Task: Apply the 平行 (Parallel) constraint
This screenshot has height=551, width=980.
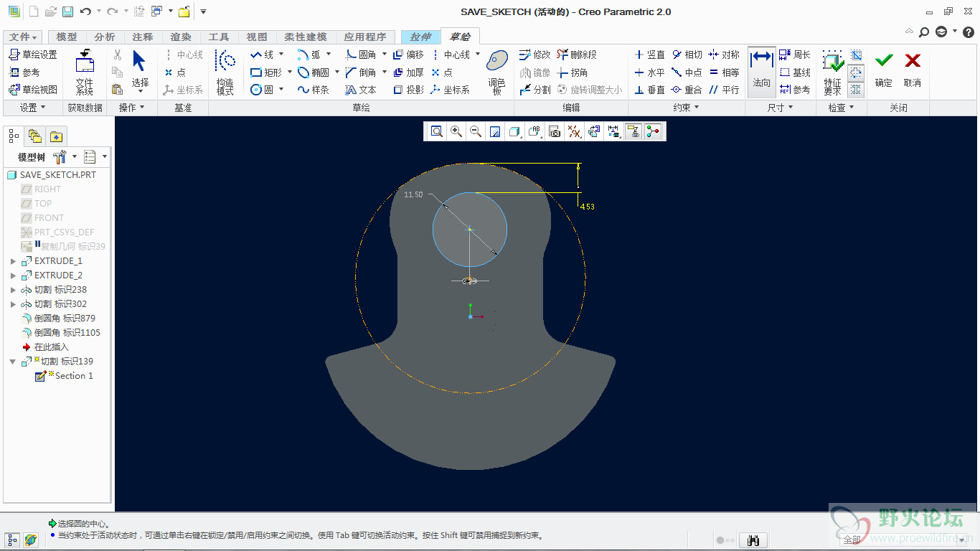Action: click(x=724, y=90)
